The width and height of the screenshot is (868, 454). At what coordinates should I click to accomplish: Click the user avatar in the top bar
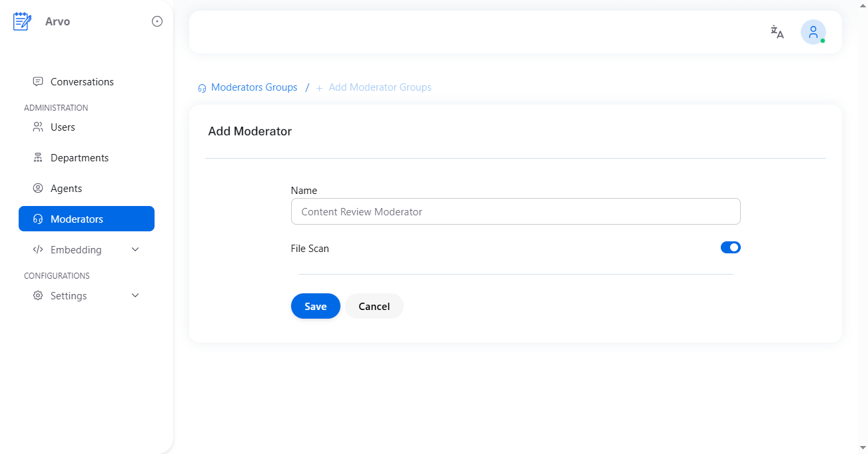(x=813, y=31)
